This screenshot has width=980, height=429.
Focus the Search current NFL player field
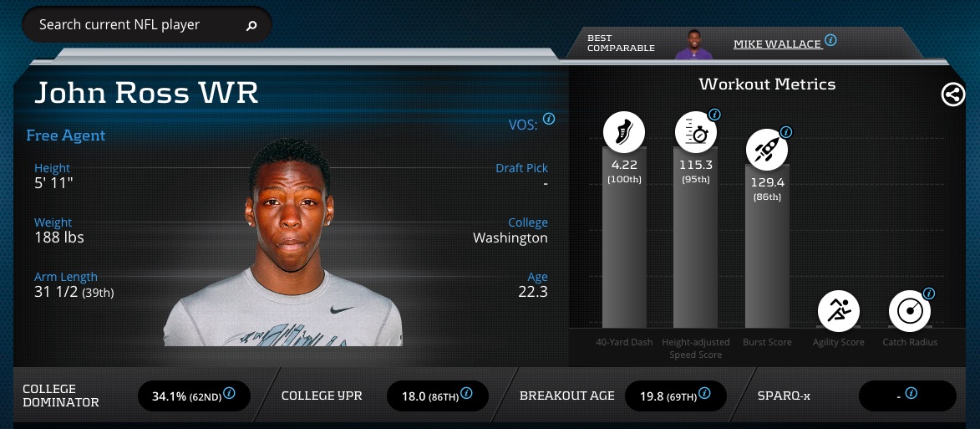(147, 25)
